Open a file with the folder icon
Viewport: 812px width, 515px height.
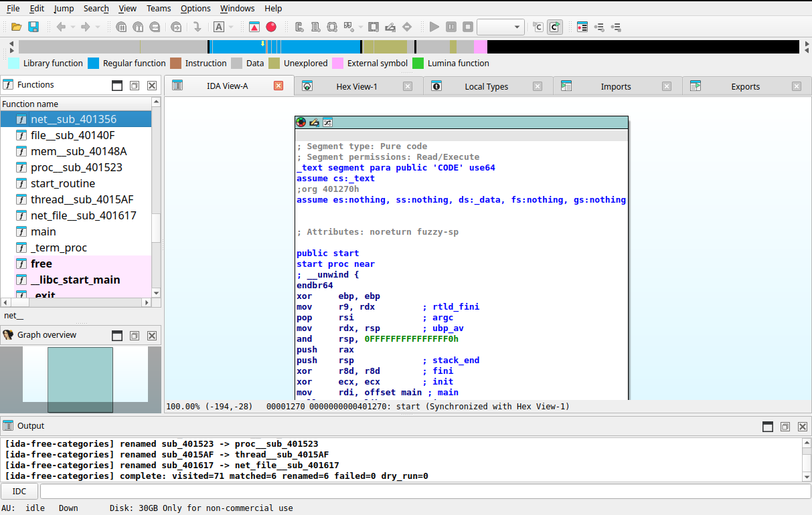[x=16, y=27]
